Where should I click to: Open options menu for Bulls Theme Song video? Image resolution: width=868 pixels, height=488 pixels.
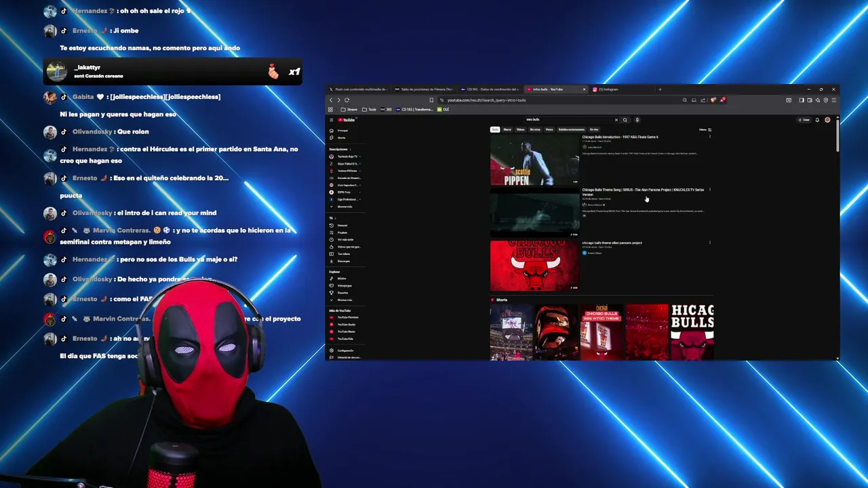pyautogui.click(x=710, y=190)
